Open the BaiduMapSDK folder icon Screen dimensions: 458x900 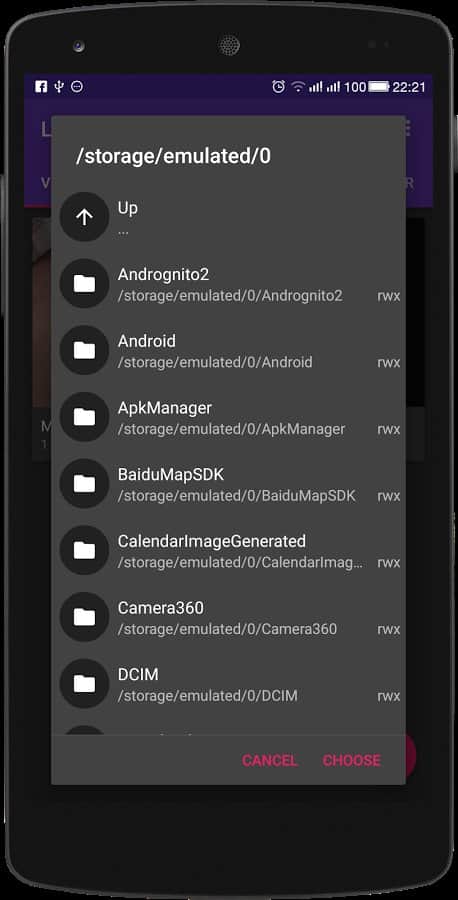click(x=84, y=483)
